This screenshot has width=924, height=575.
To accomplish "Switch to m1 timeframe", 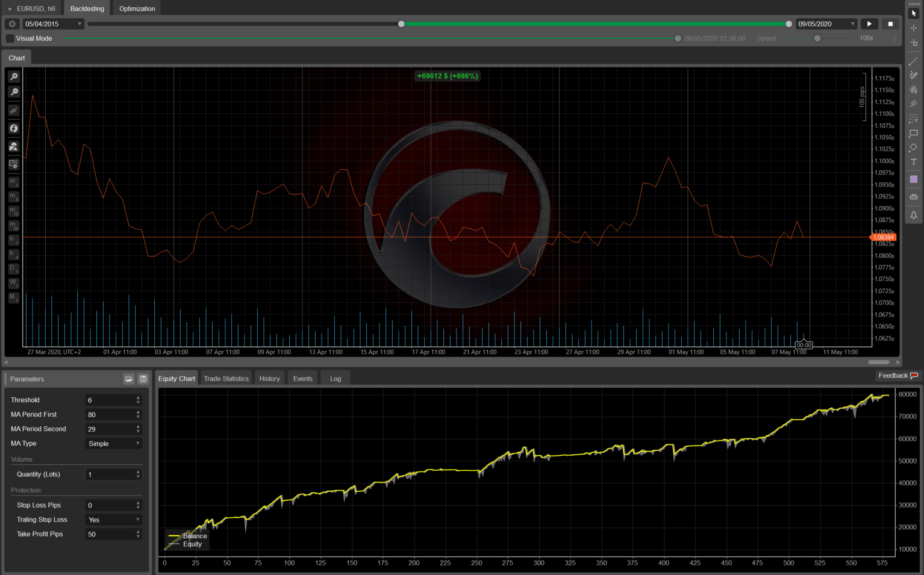I will 13,182.
